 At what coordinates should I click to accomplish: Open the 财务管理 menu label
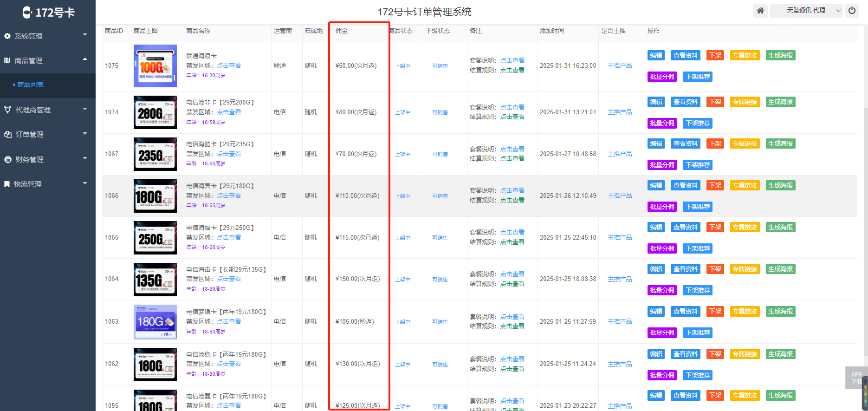[x=30, y=159]
